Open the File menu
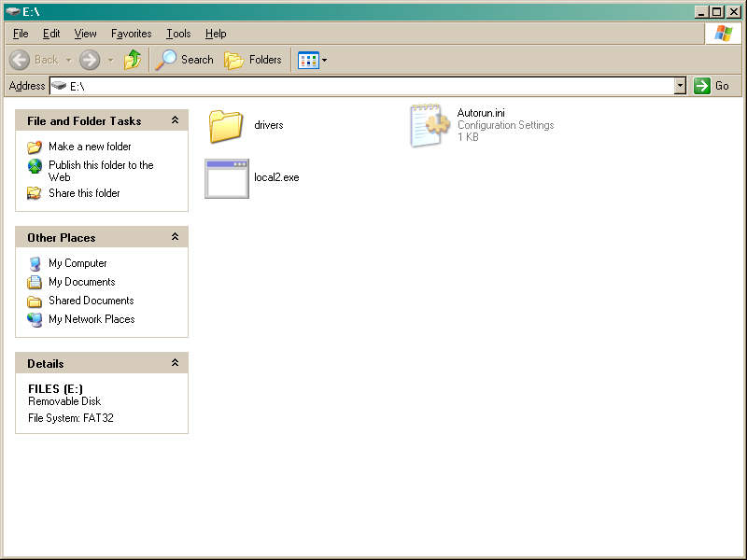This screenshot has height=560, width=747. click(21, 34)
